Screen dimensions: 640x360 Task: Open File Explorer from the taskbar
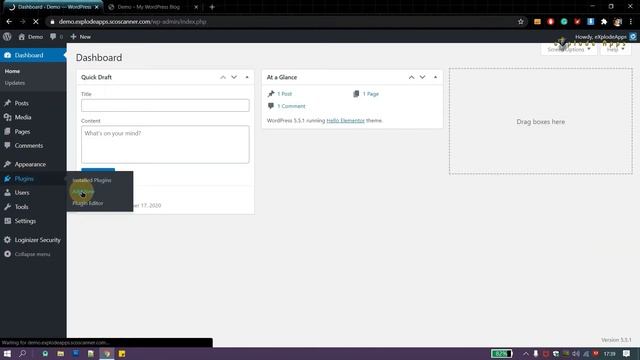60,354
